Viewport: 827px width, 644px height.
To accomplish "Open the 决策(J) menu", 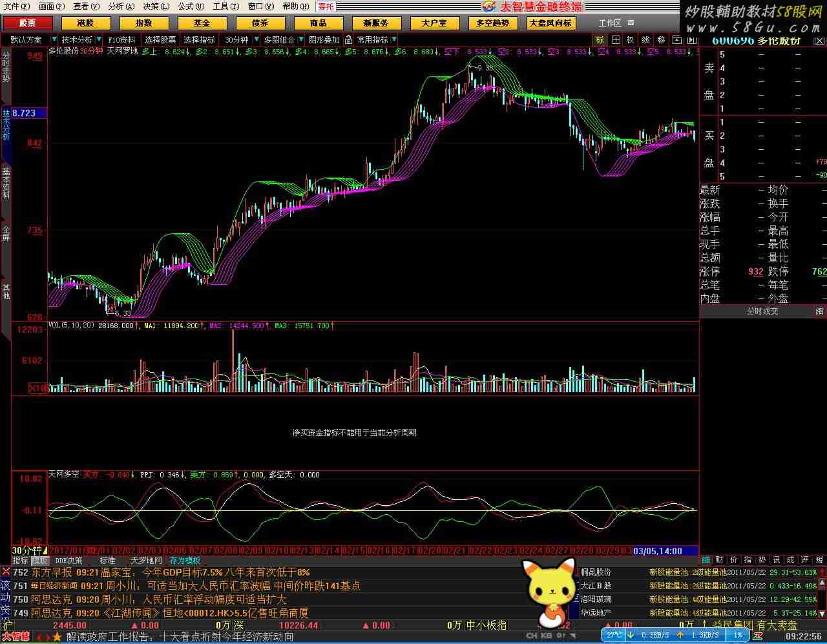I will 156,6.
